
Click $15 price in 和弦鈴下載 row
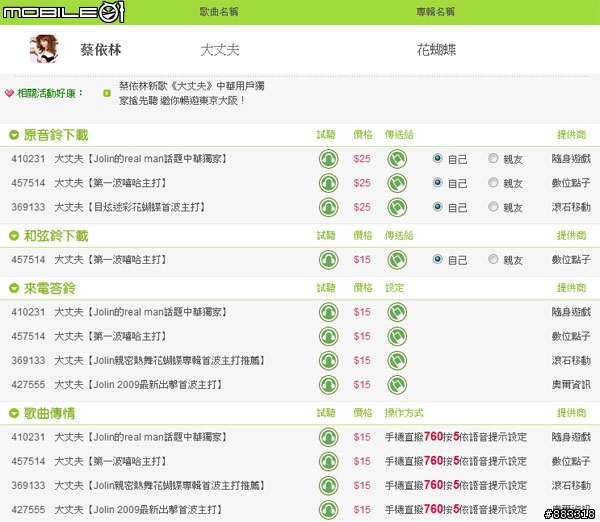point(362,260)
